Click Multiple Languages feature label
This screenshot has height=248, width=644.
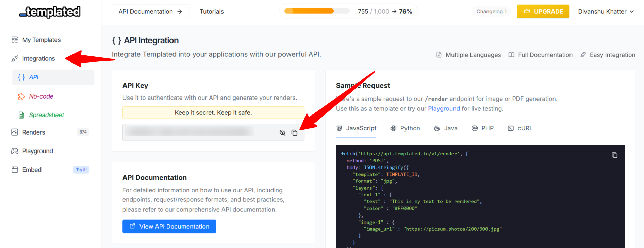point(473,55)
